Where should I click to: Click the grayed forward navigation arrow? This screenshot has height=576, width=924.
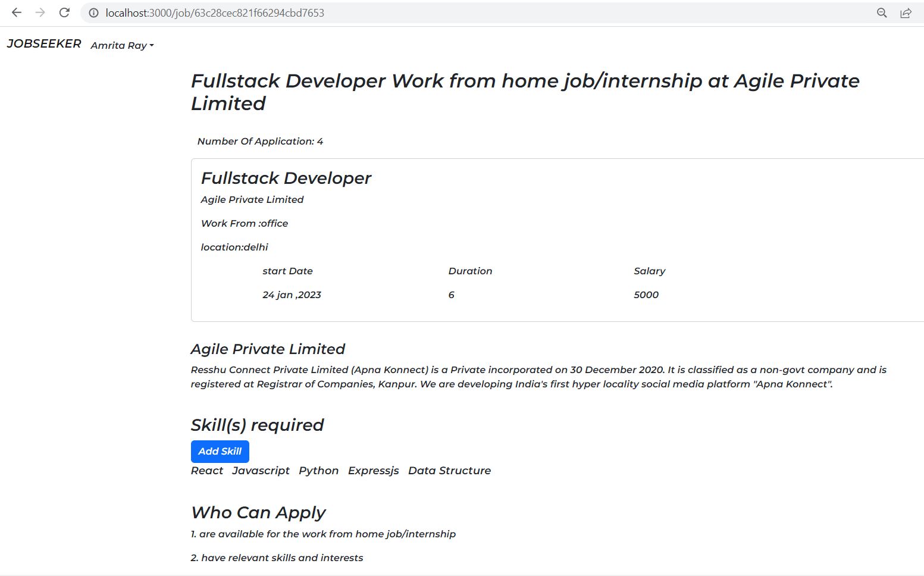(40, 12)
